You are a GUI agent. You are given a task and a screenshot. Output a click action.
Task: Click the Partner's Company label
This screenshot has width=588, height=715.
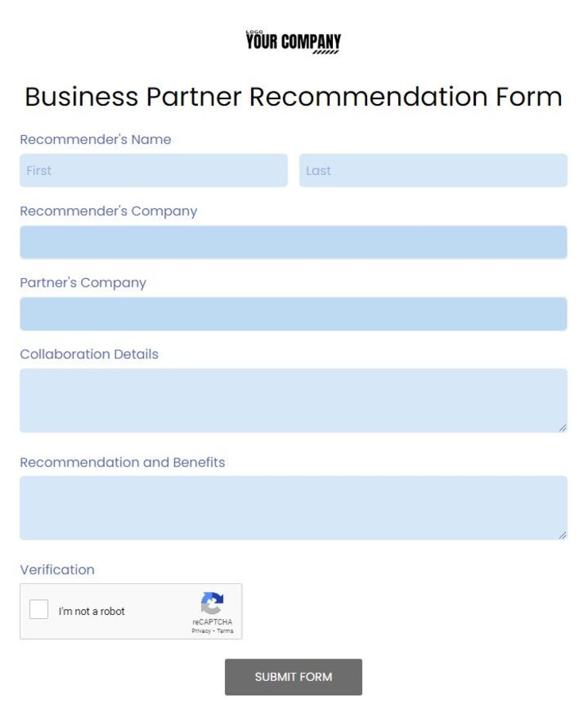coord(83,283)
